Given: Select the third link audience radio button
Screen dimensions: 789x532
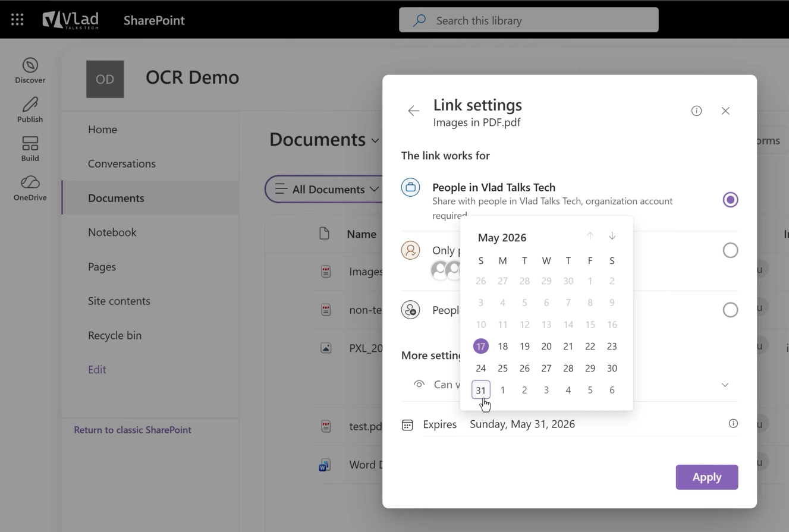Looking at the screenshot, I should (730, 310).
